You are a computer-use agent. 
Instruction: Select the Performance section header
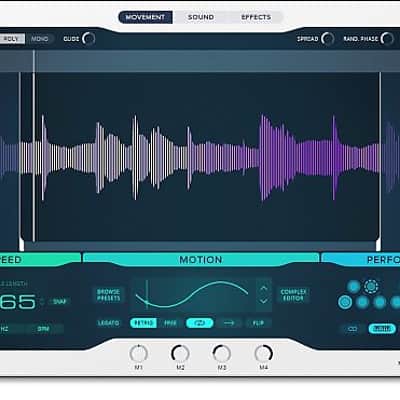click(x=361, y=259)
